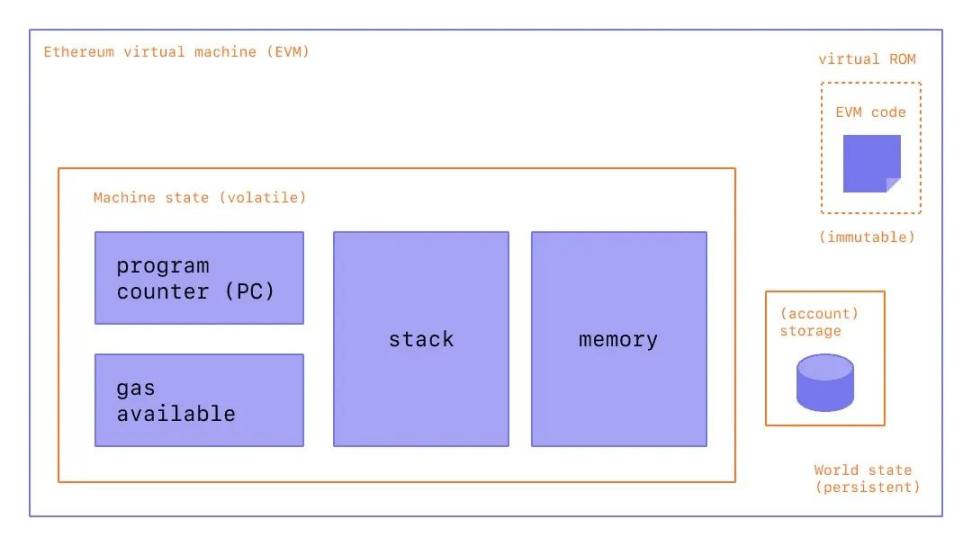
Task: Click the word "storage" above the cylinder
Action: click(x=810, y=330)
